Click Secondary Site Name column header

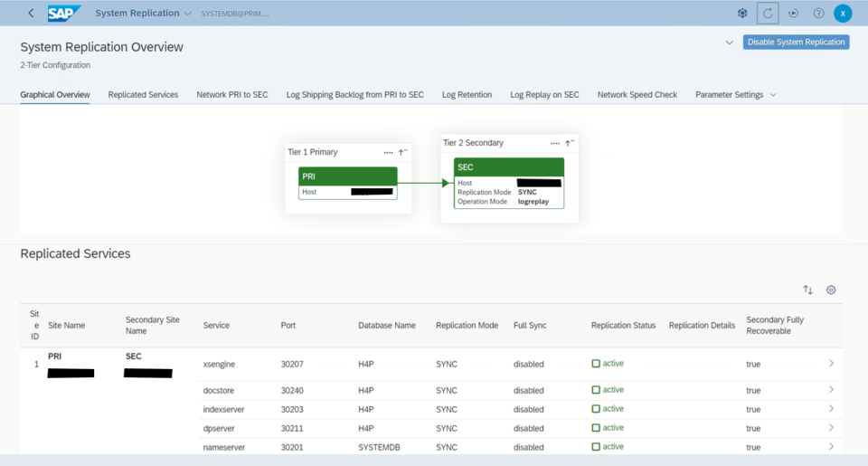152,325
